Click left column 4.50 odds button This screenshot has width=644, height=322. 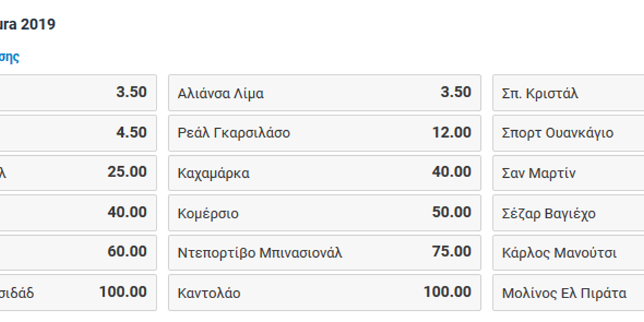coord(78,133)
